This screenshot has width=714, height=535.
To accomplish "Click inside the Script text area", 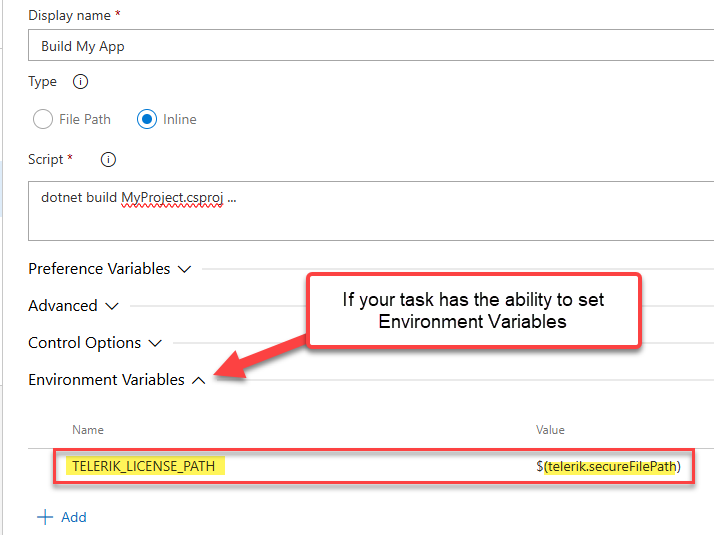I will pyautogui.click(x=371, y=211).
